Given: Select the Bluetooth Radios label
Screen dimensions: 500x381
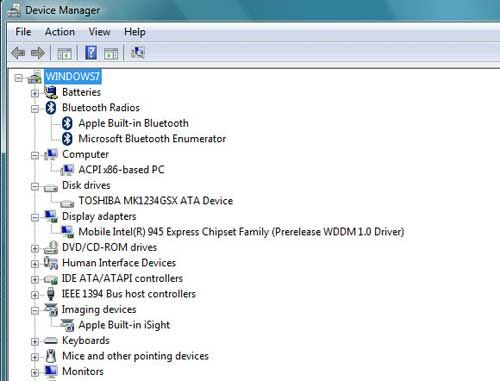Looking at the screenshot, I should pos(101,108).
